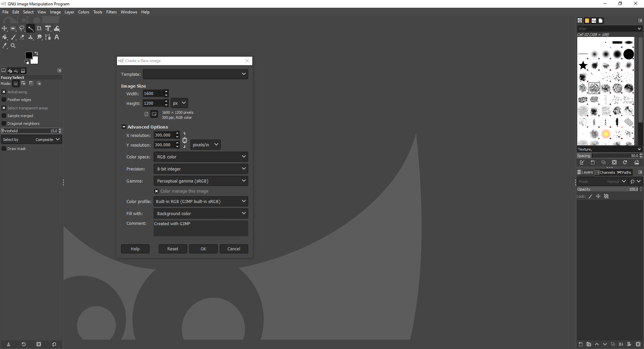Open the Select by Composite dropdown

(x=31, y=140)
